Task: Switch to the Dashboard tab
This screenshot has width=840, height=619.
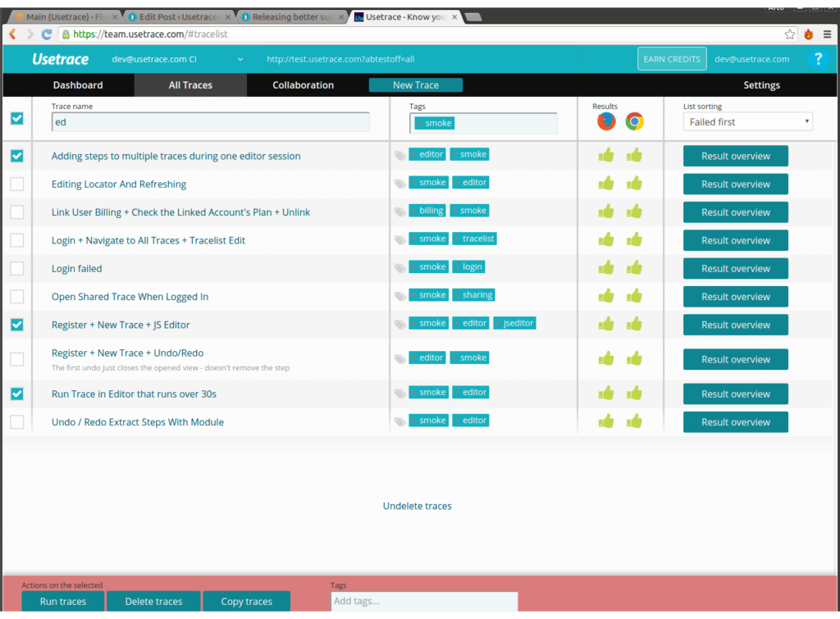Action: point(78,85)
